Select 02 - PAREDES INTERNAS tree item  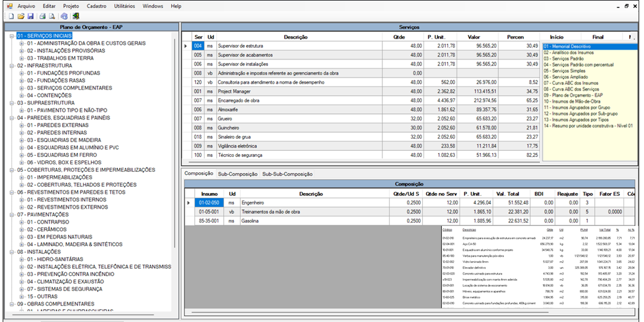(58, 133)
